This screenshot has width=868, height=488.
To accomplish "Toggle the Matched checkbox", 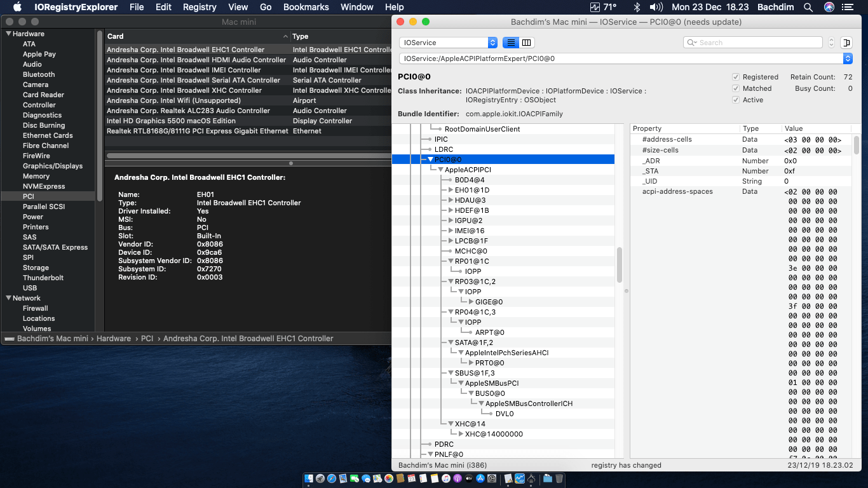I will click(736, 88).
